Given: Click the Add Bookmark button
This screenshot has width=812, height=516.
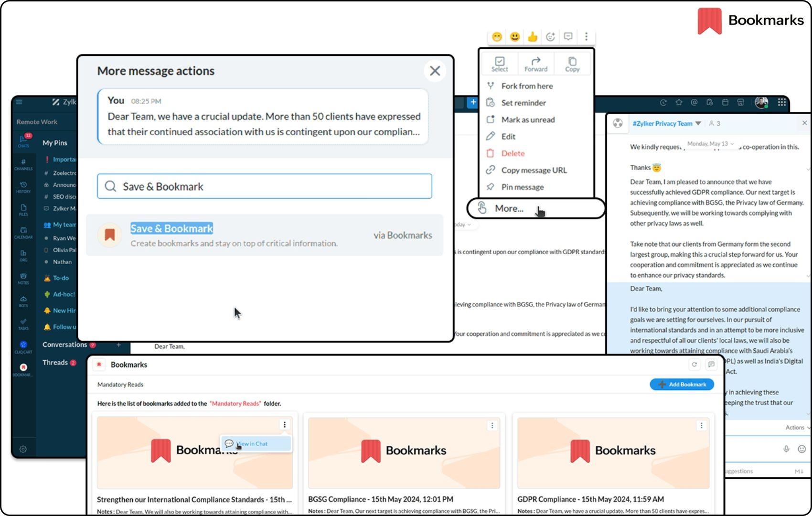Looking at the screenshot, I should pyautogui.click(x=682, y=384).
